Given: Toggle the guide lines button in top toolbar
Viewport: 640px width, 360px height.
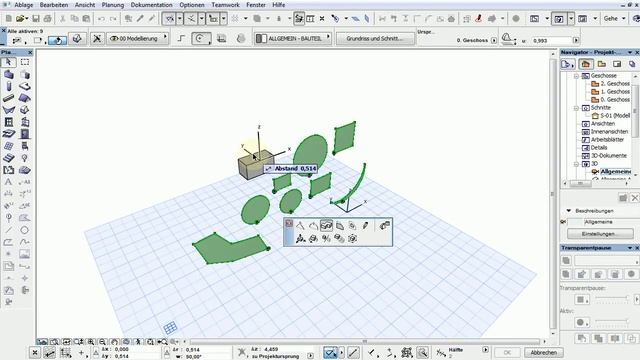Looking at the screenshot, I should 169,19.
